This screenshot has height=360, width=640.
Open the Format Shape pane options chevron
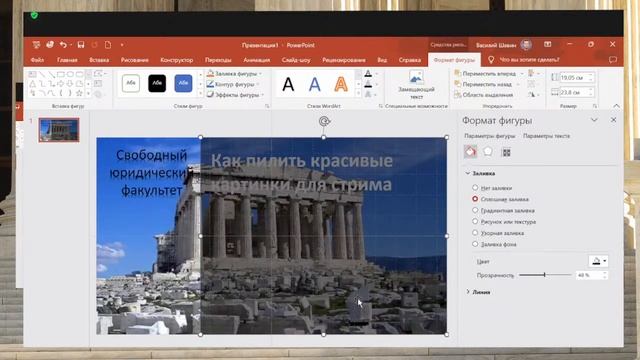[594, 120]
